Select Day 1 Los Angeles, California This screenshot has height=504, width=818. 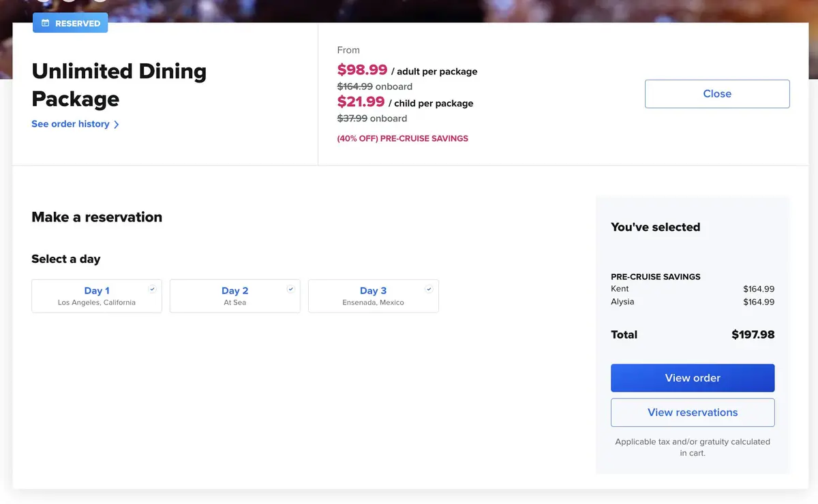point(96,296)
